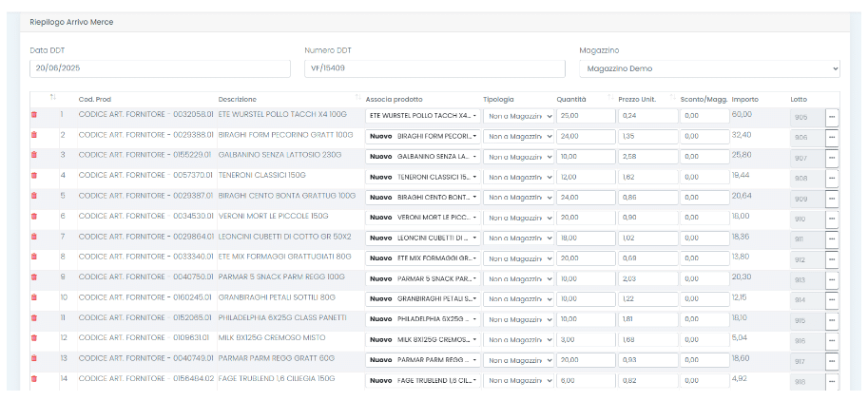Open product association dropdown for TENERONI CLASSICI

pyautogui.click(x=421, y=177)
